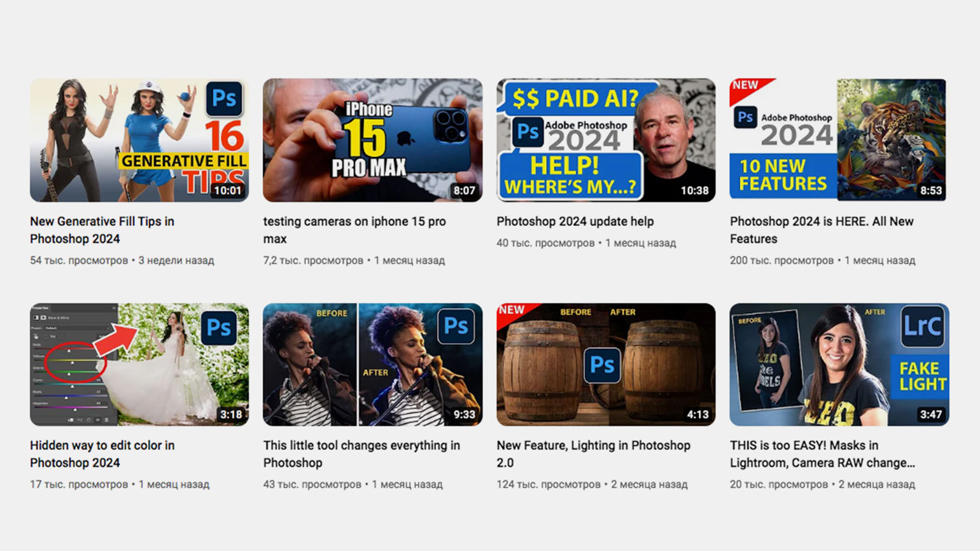The width and height of the screenshot is (980, 551).
Task: Open the 'Fake Light' Lightroom video thumbnail
Action: (839, 365)
